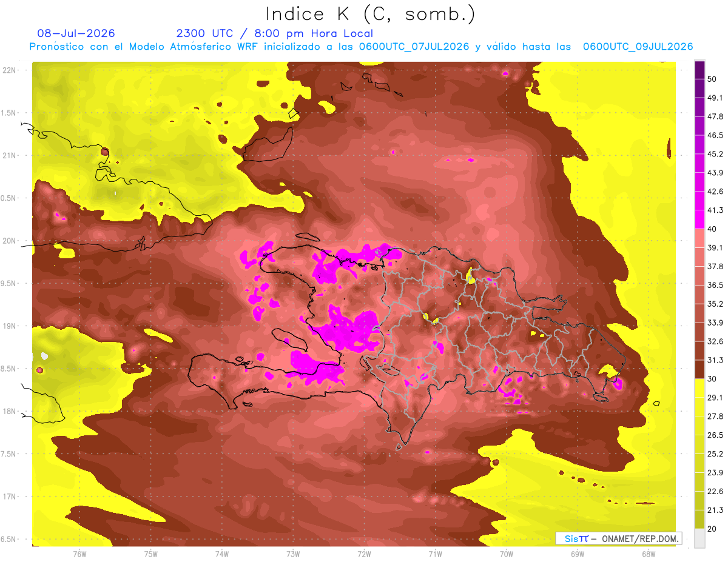Click the 'Indice K (C, somb.)' title
The height and width of the screenshot is (562, 728).
(370, 15)
